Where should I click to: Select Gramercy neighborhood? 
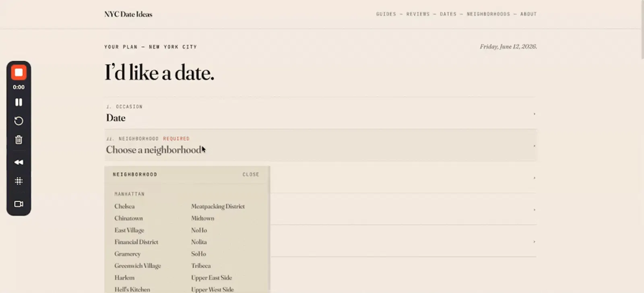tap(127, 254)
